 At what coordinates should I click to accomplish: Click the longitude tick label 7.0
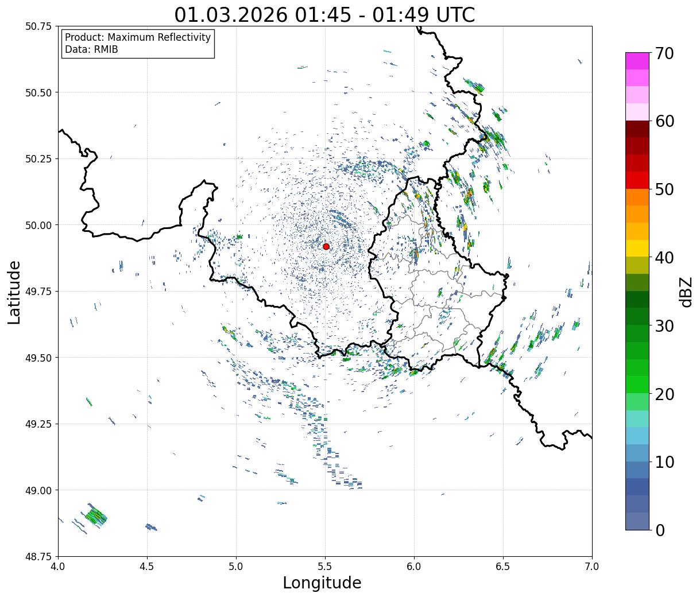click(x=592, y=567)
